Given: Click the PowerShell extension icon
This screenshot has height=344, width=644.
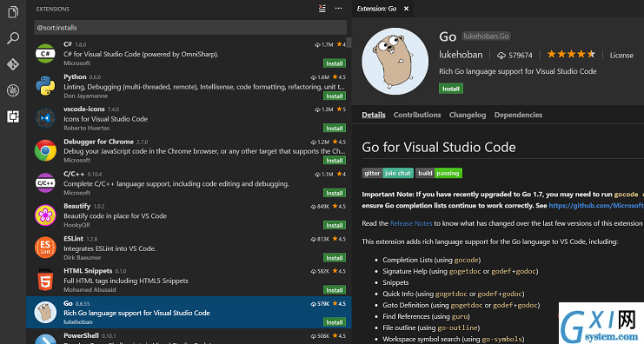Looking at the screenshot, I should pyautogui.click(x=45, y=340).
